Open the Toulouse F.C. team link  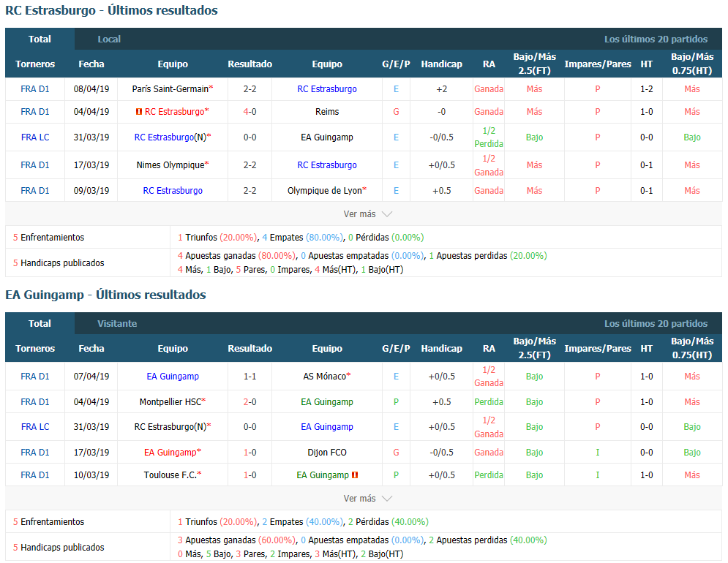[x=170, y=475]
